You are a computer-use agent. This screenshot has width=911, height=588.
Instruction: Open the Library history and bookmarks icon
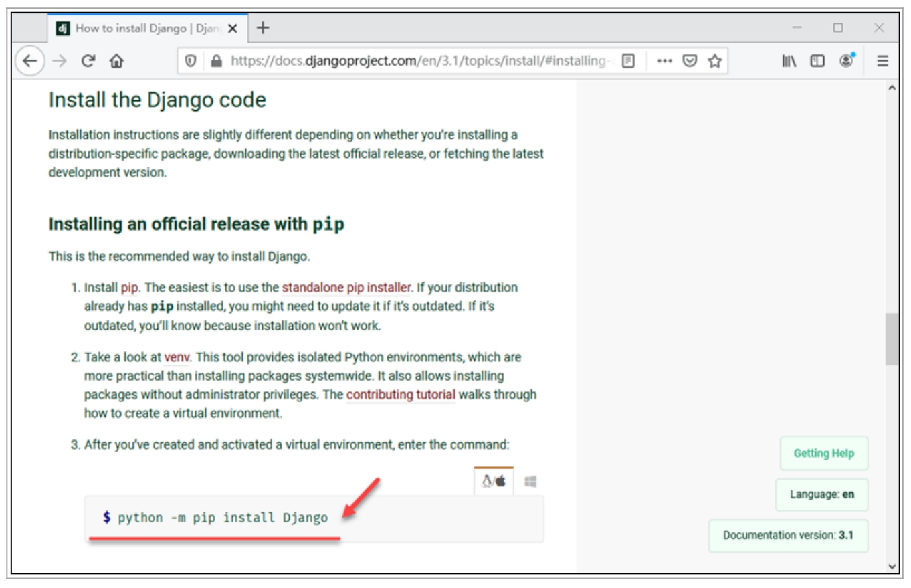[789, 61]
